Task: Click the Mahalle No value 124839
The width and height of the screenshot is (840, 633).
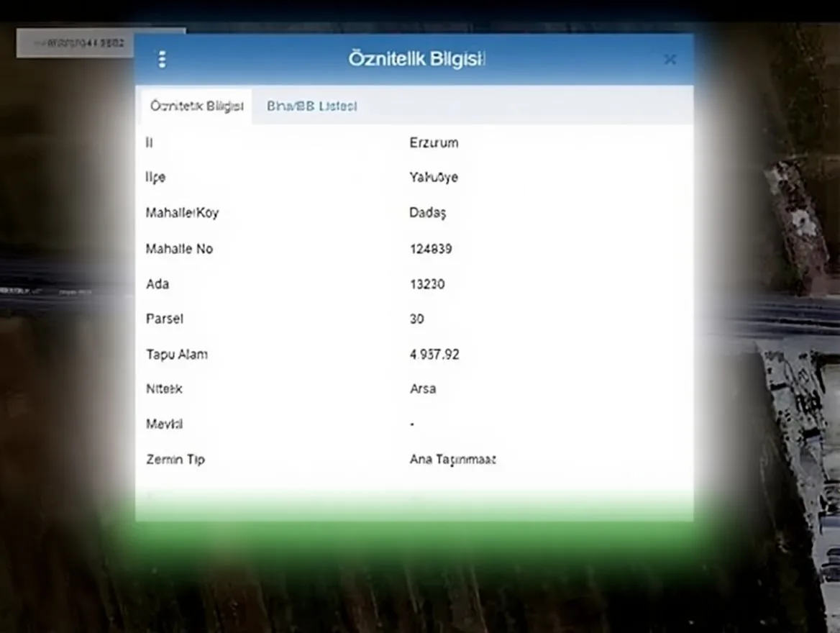Action: [431, 249]
